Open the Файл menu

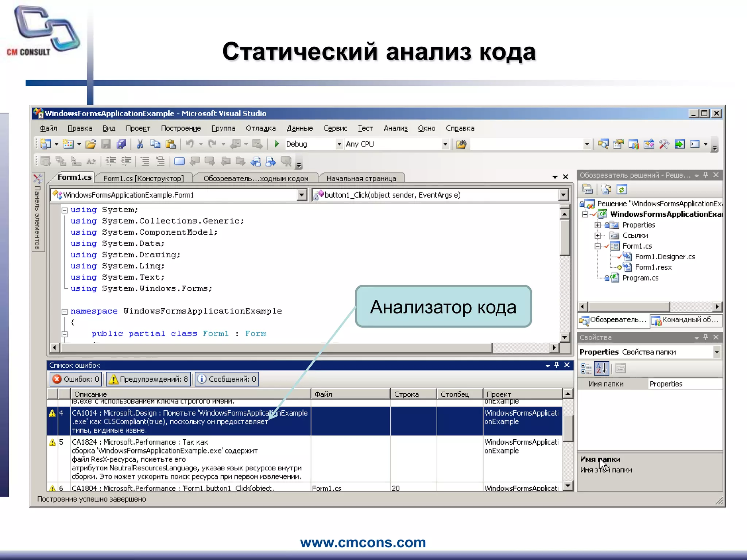(x=49, y=128)
